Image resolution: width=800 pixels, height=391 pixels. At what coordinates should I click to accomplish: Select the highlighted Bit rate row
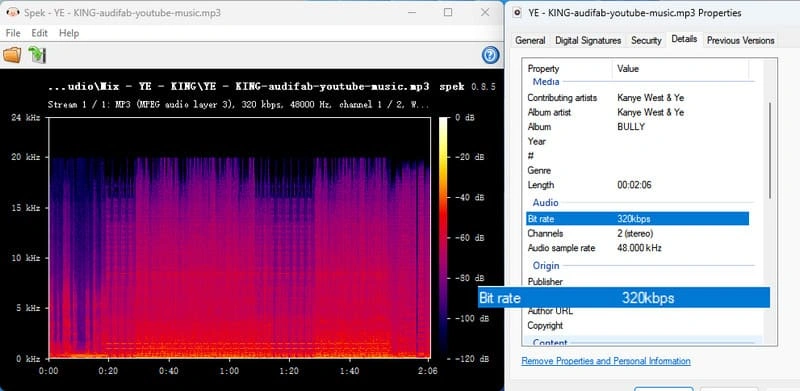637,219
